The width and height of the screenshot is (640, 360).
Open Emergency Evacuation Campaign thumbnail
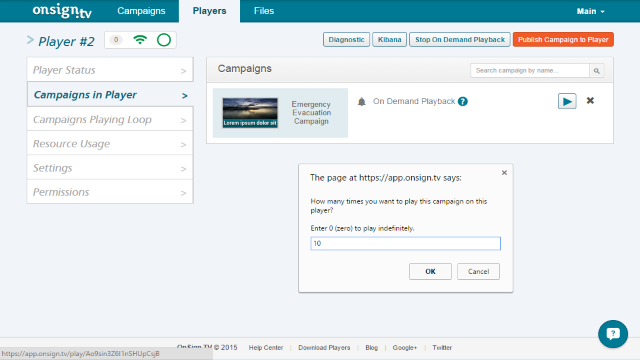[x=250, y=113]
